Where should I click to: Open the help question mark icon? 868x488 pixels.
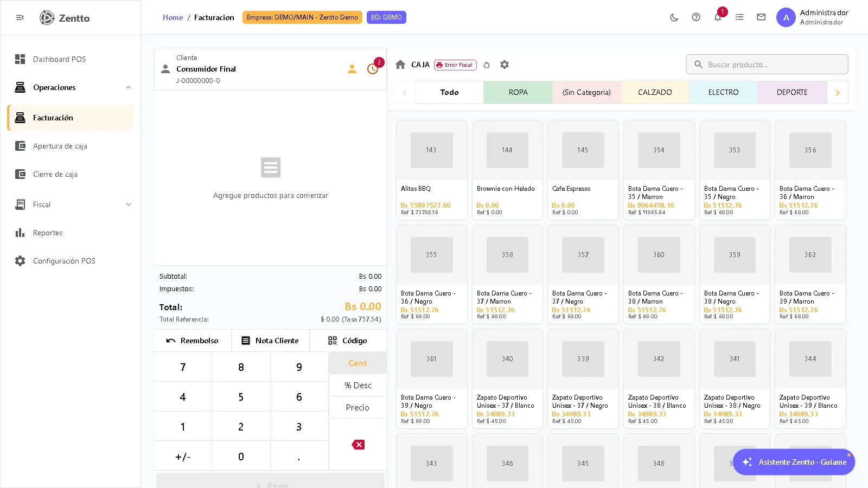[696, 17]
